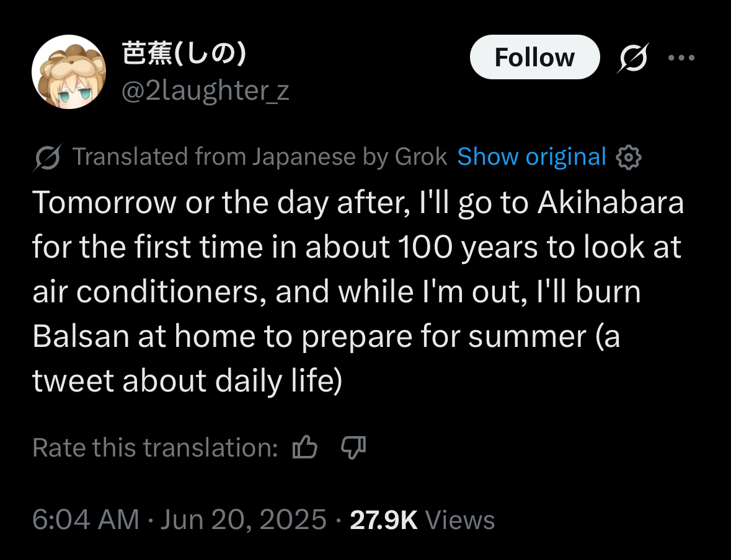Click the 'Views' label at the bottom
The width and height of the screenshot is (731, 560).
(460, 519)
